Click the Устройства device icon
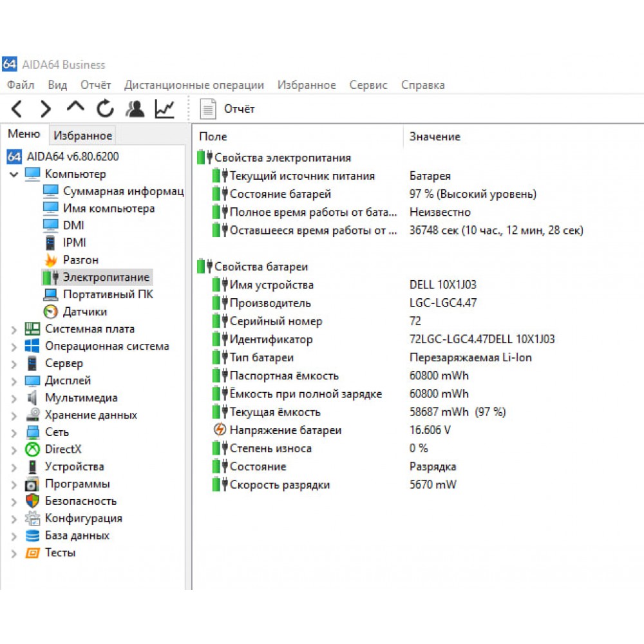 point(32,467)
